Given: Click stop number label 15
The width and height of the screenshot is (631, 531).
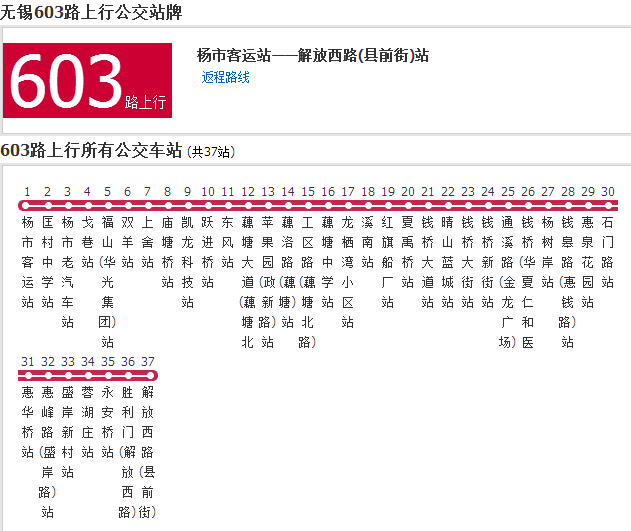Looking at the screenshot, I should click(308, 191).
